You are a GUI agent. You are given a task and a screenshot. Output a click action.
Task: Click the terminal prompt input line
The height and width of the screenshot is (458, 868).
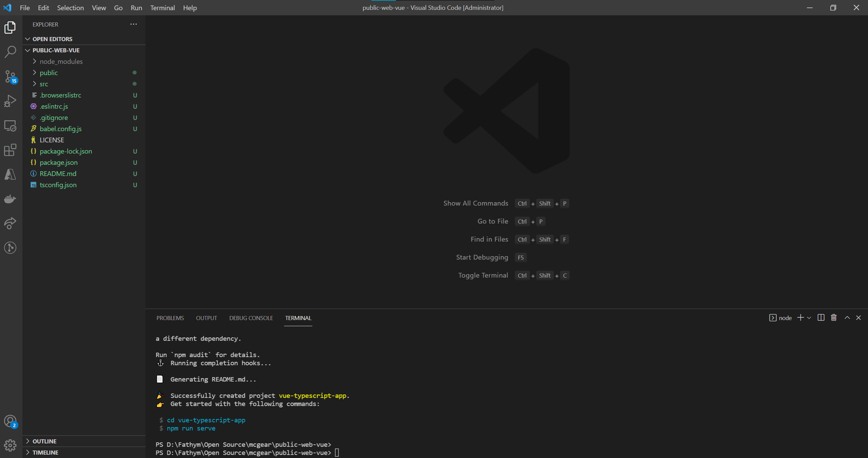pos(247,453)
